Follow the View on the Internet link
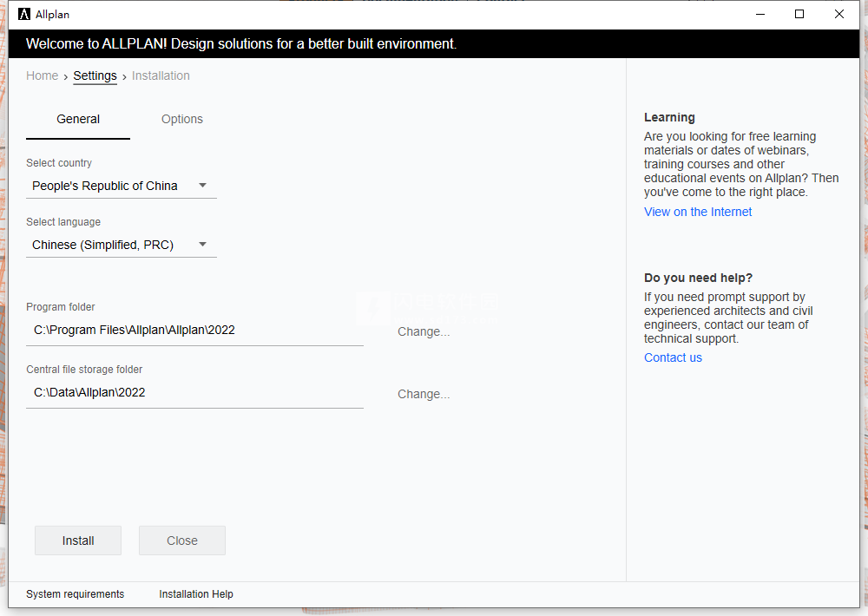 click(x=698, y=212)
